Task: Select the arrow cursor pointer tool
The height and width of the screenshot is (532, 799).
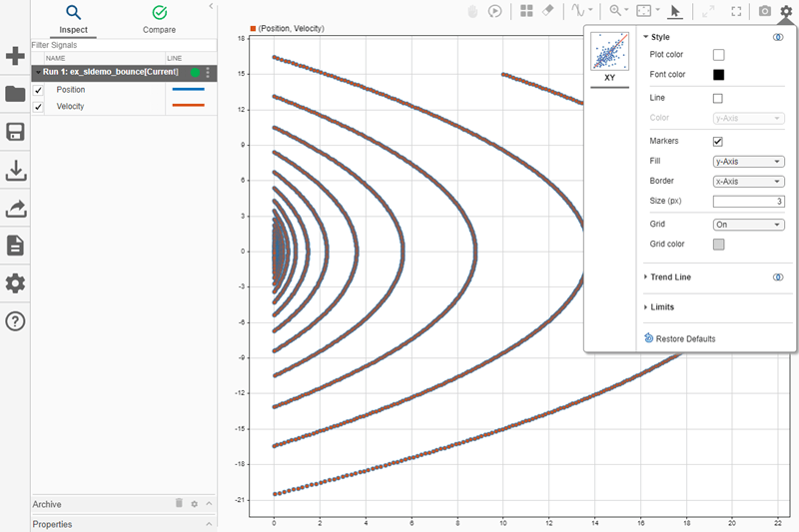Action: tap(675, 11)
